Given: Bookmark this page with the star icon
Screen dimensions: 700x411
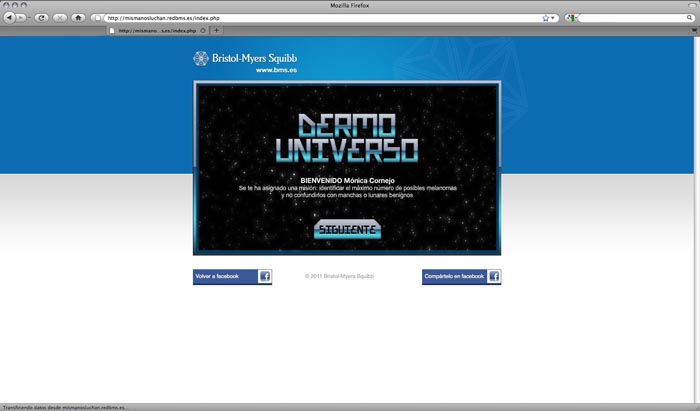Looking at the screenshot, I should 546,18.
